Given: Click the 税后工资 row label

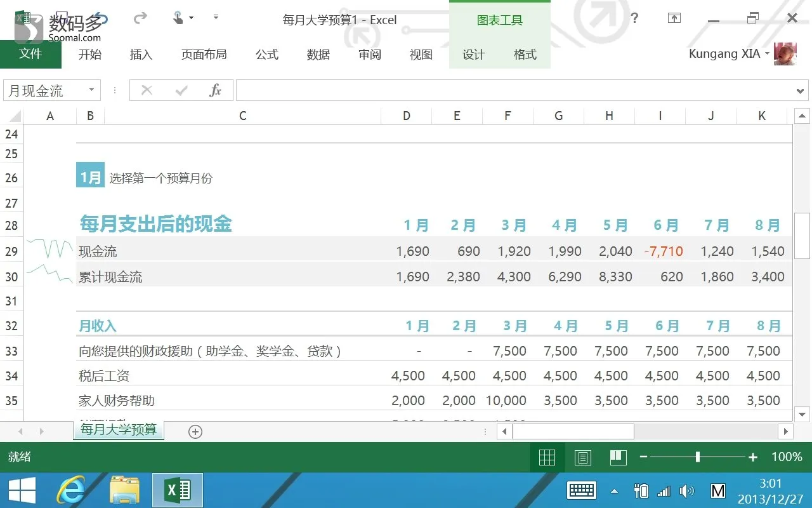Looking at the screenshot, I should [x=104, y=376].
